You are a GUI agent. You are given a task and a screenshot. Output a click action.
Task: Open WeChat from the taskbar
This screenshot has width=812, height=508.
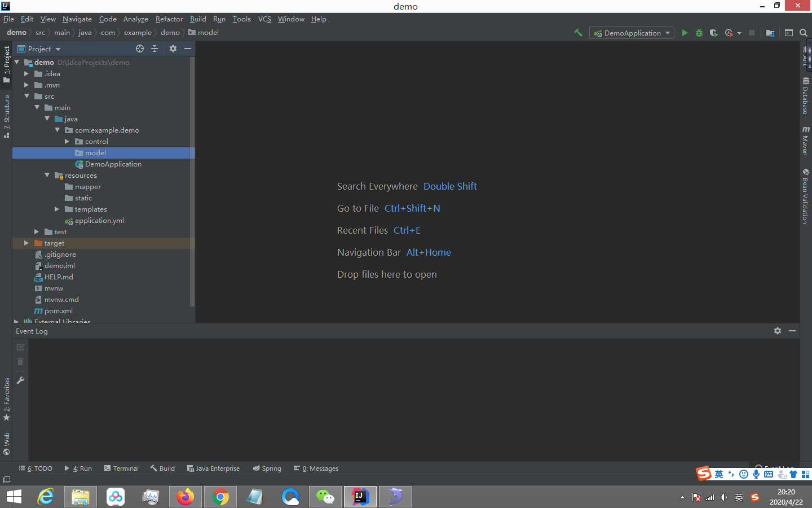(325, 497)
